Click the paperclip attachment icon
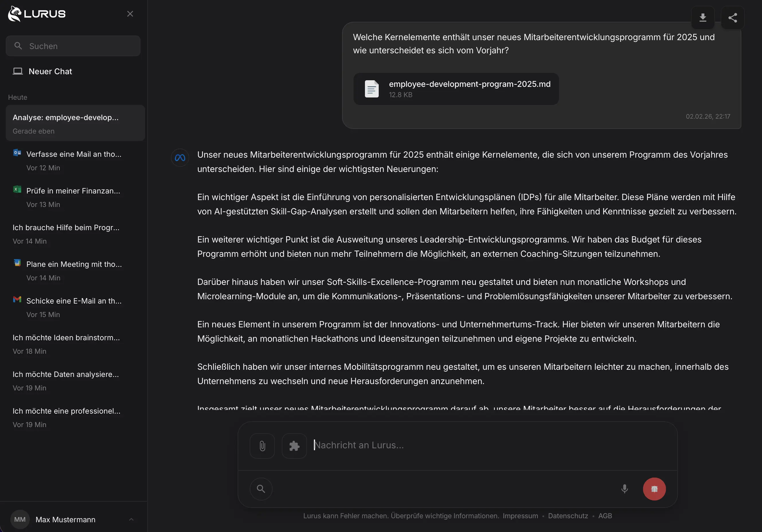 262,446
